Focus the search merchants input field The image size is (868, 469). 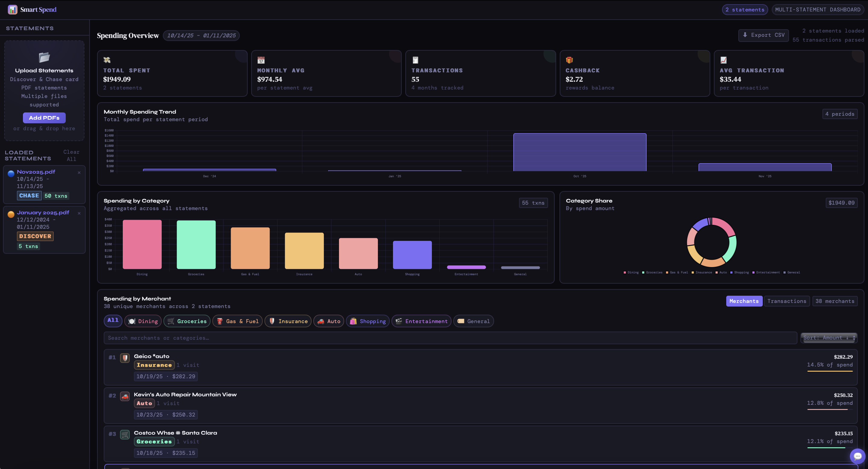pyautogui.click(x=450, y=338)
